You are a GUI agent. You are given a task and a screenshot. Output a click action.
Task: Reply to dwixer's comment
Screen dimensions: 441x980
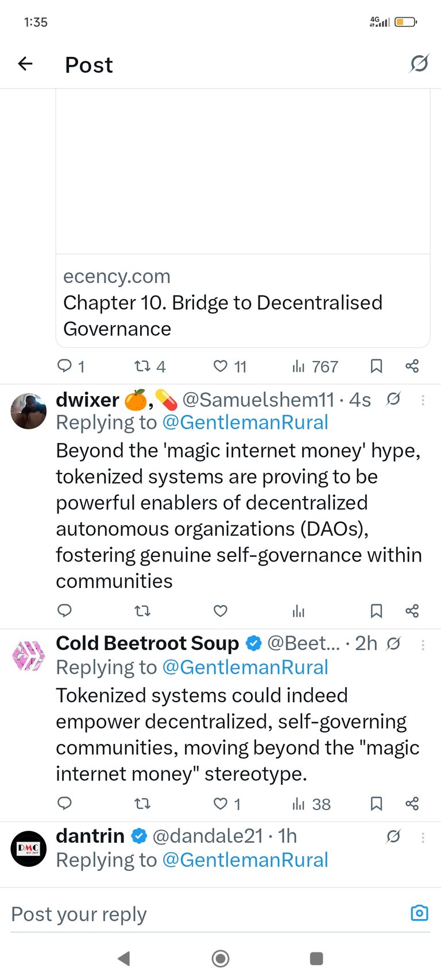tap(65, 610)
